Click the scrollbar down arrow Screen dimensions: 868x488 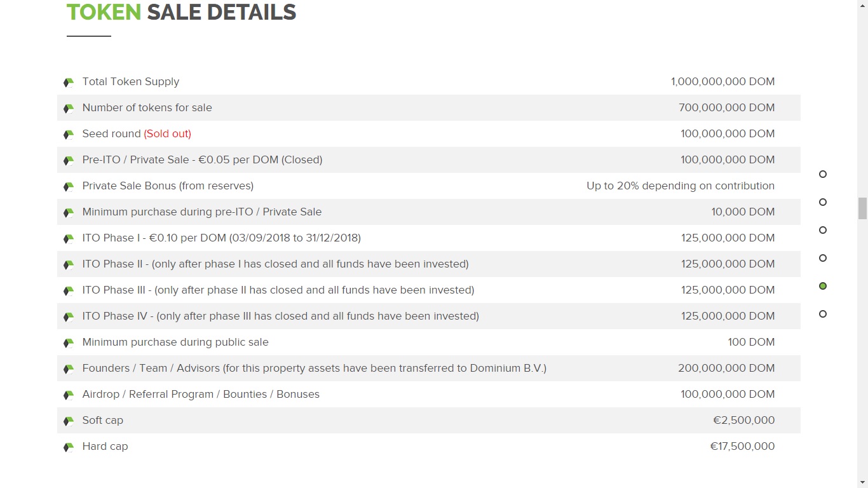862,482
